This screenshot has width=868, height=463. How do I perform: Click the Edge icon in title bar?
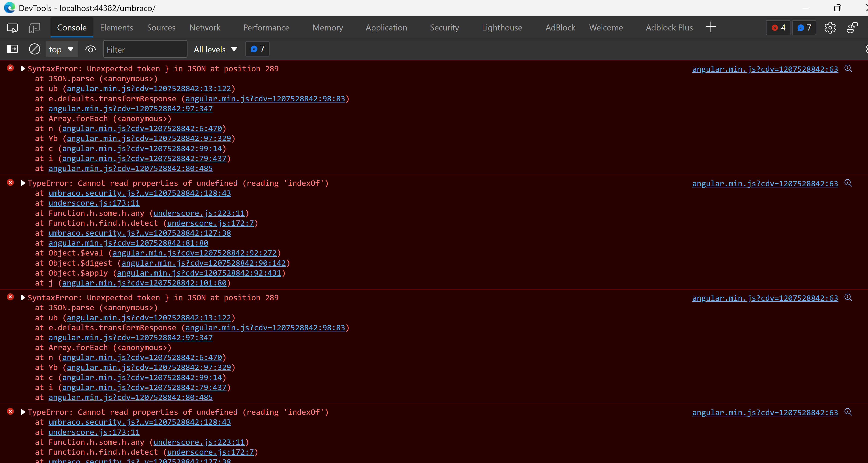click(9, 8)
